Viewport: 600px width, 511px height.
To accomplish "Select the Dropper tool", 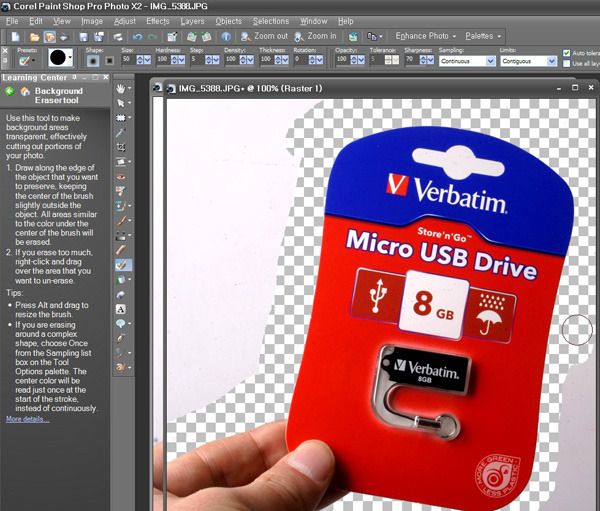I will click(x=121, y=132).
